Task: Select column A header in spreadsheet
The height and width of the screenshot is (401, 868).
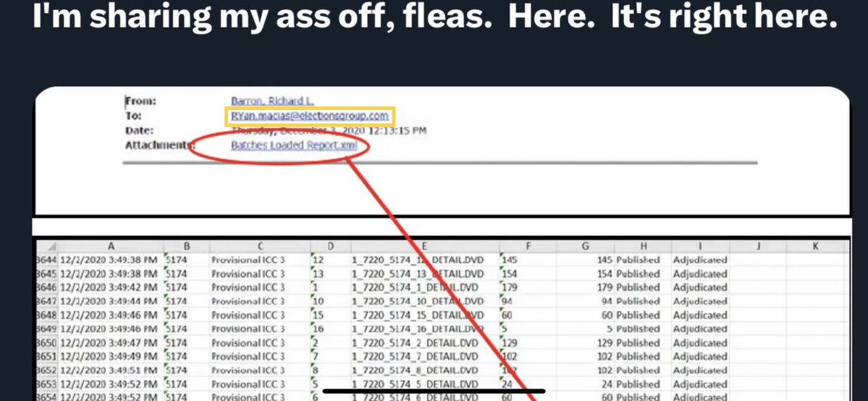Action: pyautogui.click(x=111, y=246)
